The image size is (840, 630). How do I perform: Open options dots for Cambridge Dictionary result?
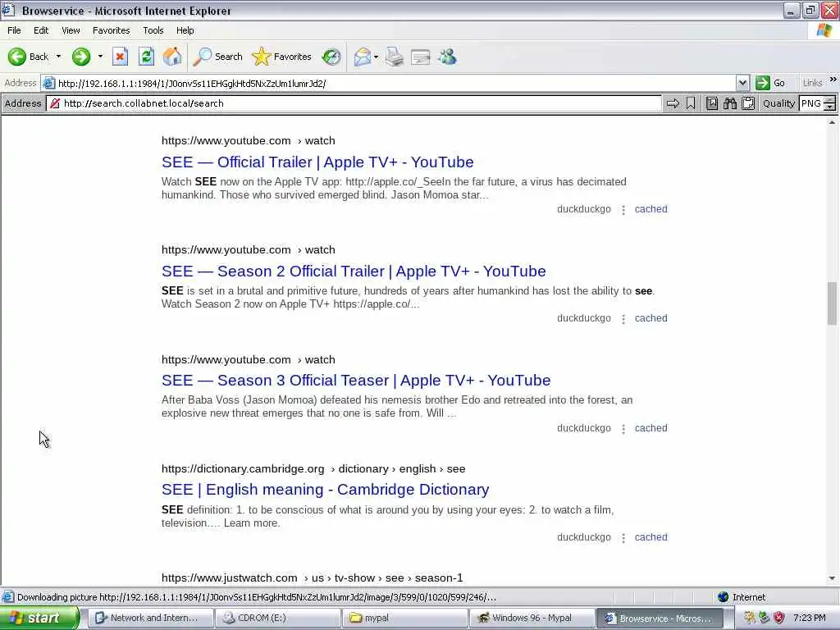[623, 538]
